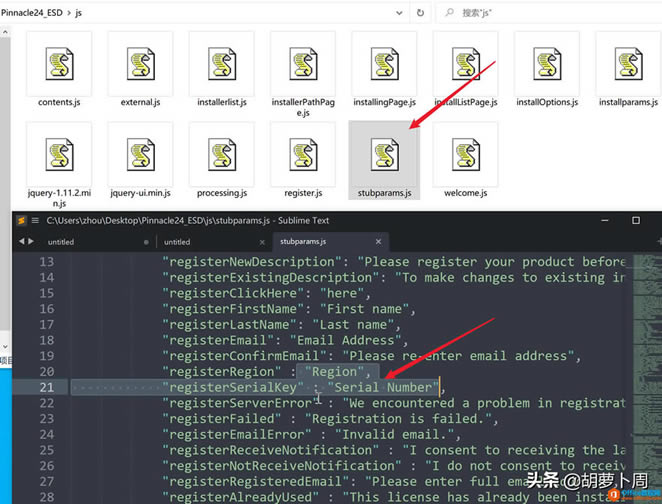Screen dimensions: 662x504
Task: Click the Explorer navigation pane down arrow
Action: click(5, 347)
